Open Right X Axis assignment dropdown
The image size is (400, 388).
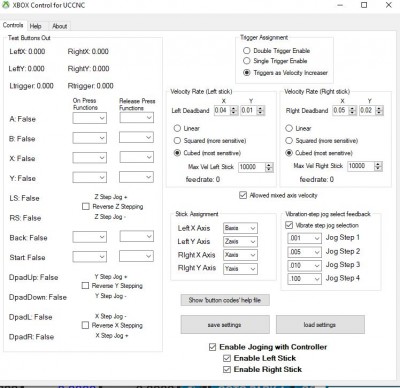click(240, 255)
